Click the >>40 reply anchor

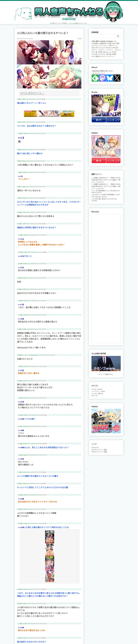[x=21, y=447]
